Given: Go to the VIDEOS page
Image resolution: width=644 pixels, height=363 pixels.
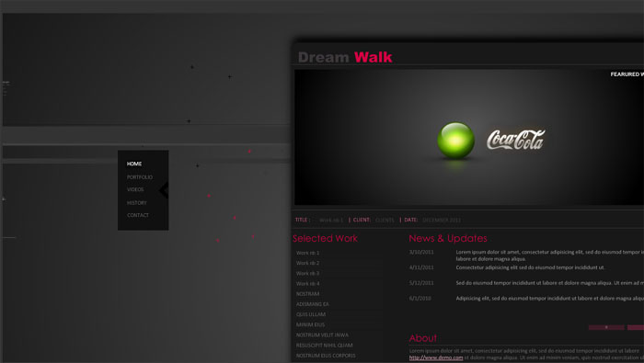Looking at the screenshot, I should point(135,189).
